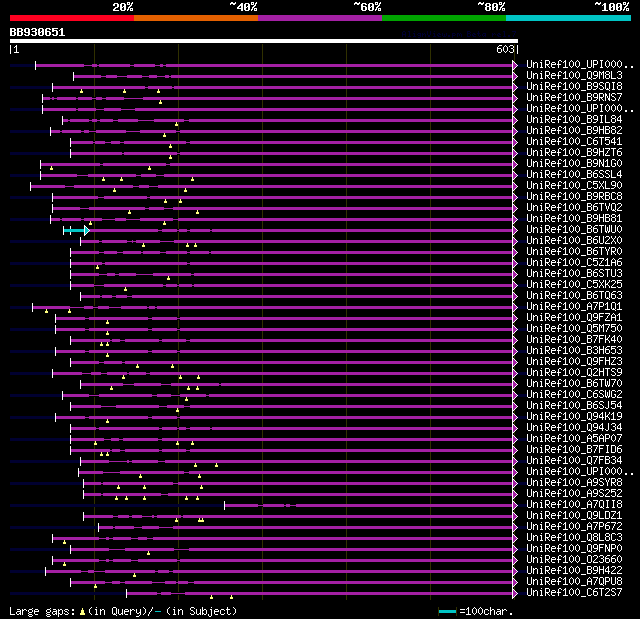Select the UniRef100_A5AP07 label
The height and width of the screenshot is (619, 640).
click(574, 439)
